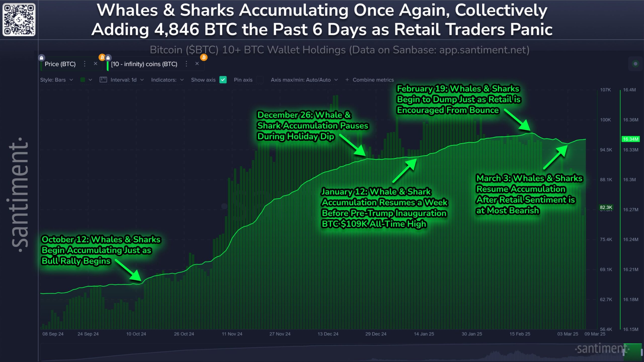Click the Combine metrics button
The image size is (644, 362).
point(369,80)
